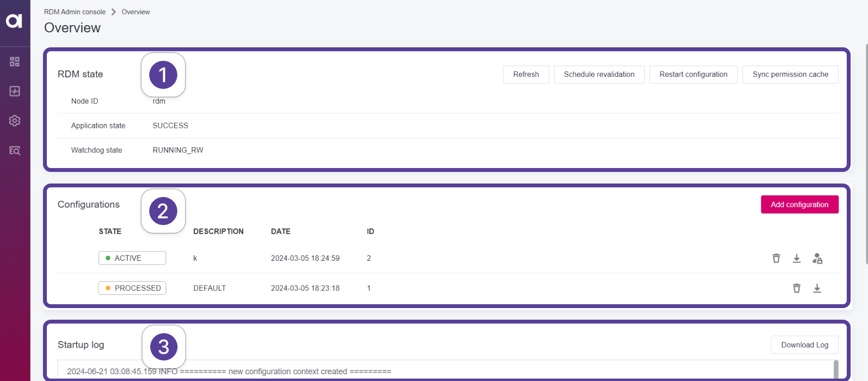This screenshot has height=381, width=868.
Task: Open the log search icon in sidebar
Action: point(14,151)
